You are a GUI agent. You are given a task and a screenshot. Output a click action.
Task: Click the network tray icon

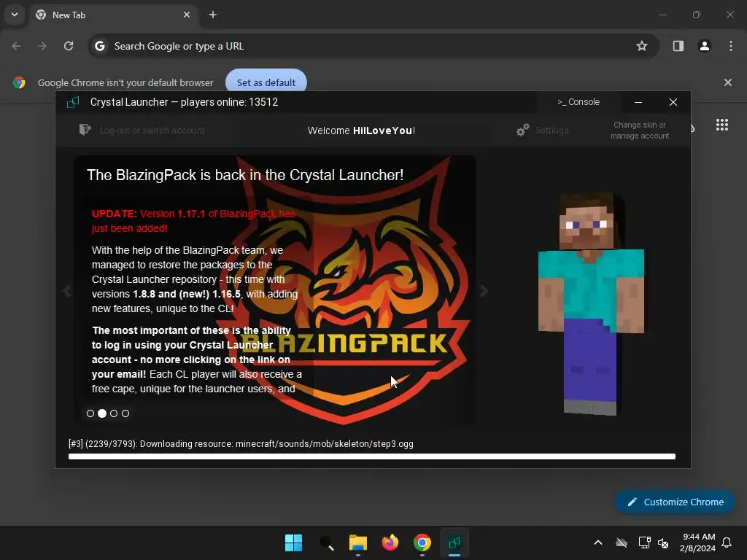644,542
